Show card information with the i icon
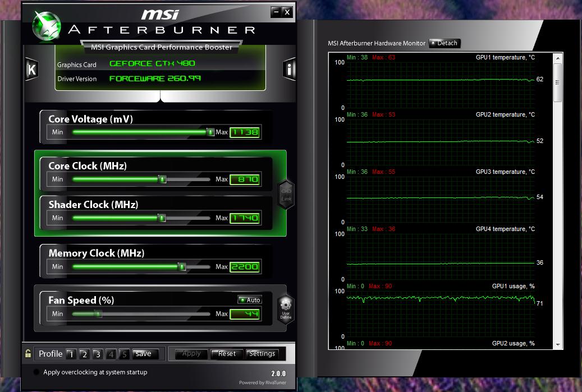 (289, 69)
